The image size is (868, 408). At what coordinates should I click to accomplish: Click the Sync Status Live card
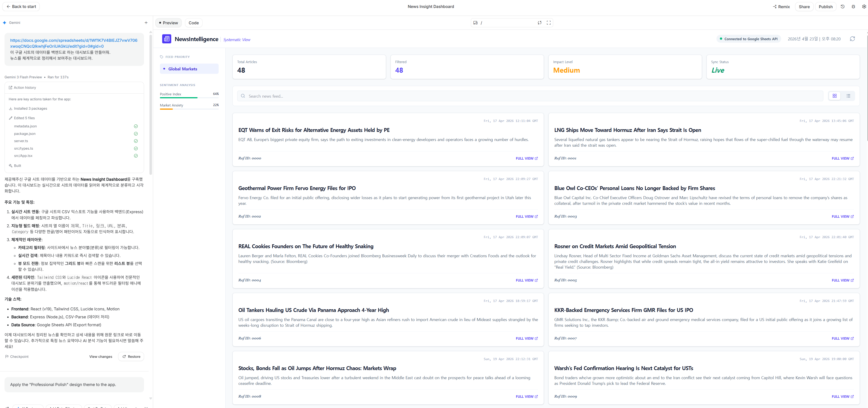[x=783, y=67]
